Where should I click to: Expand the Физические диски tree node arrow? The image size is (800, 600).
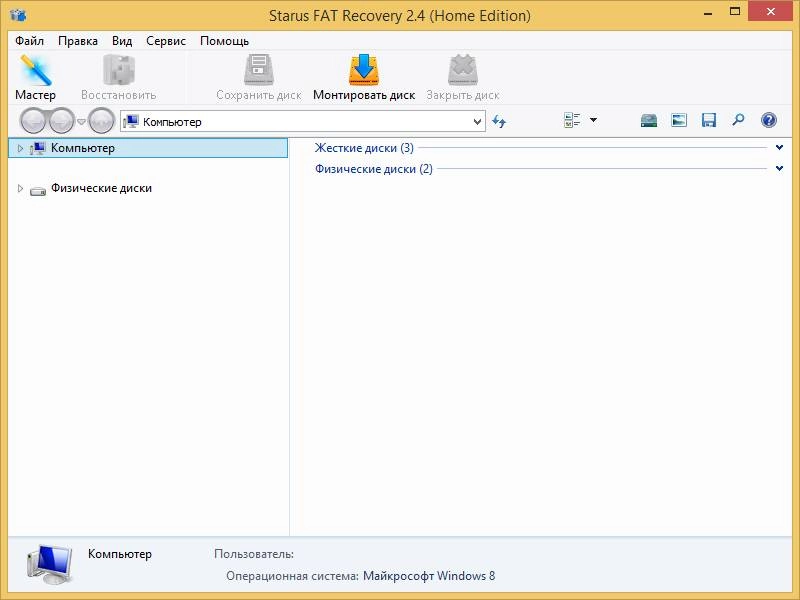[20, 189]
